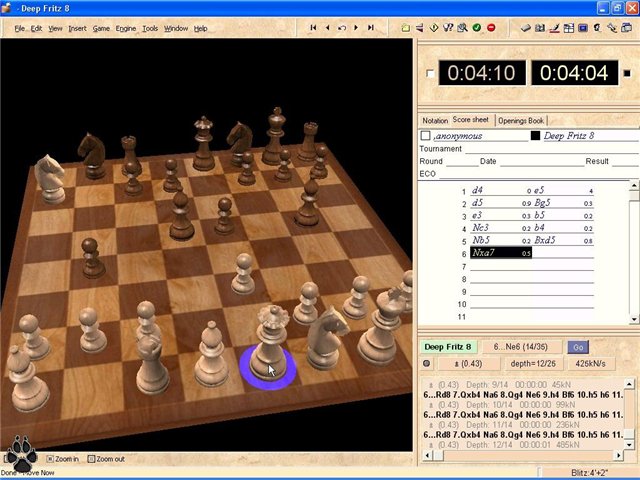640x480 pixels.
Task: Jump to end of game
Action: [x=371, y=28]
